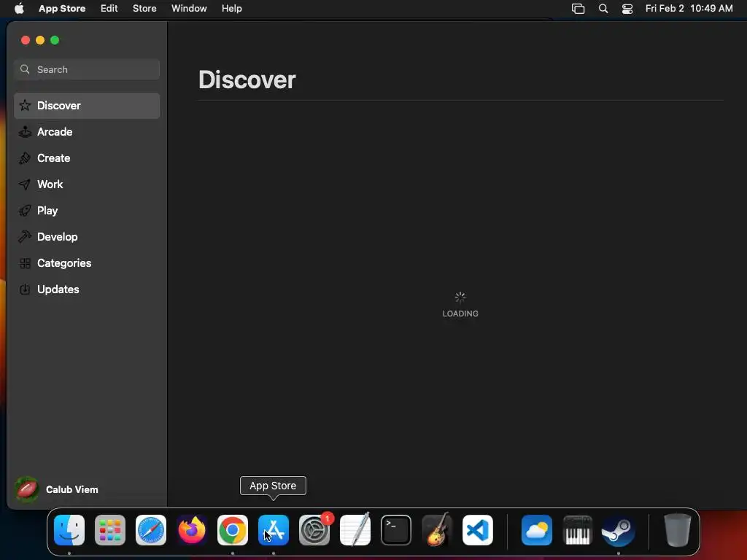Open Spotlight search in menu bar
The width and height of the screenshot is (747, 560).
[x=603, y=9]
